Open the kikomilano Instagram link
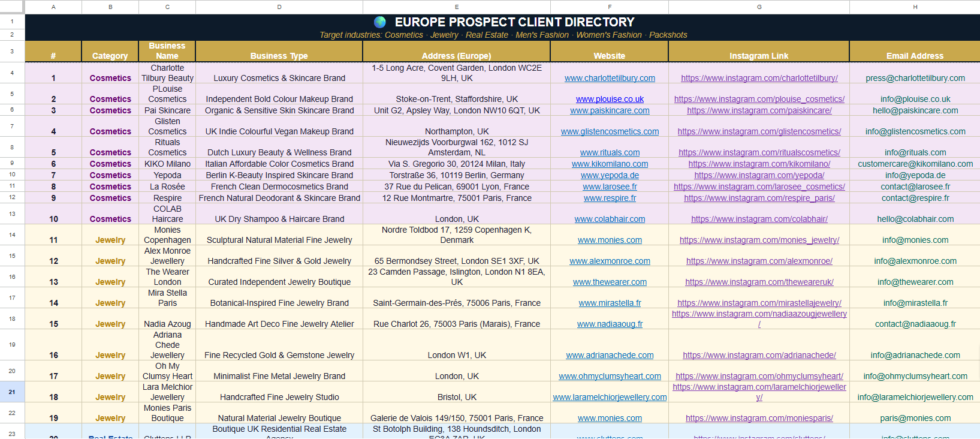Screen dimensions: 980x439 [x=759, y=164]
